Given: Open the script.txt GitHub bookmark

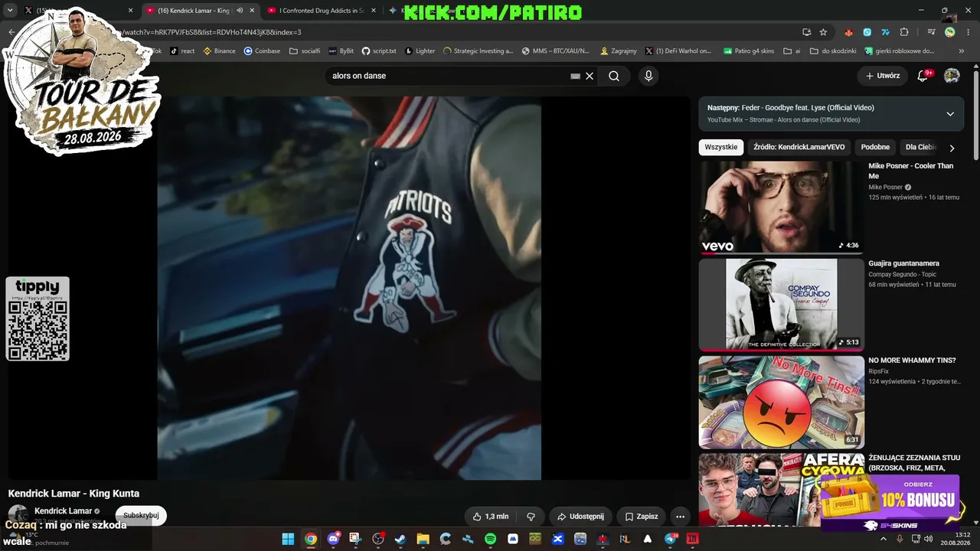Looking at the screenshot, I should (379, 51).
